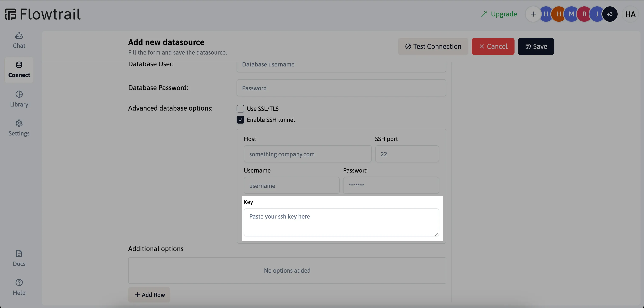Open the Settings panel
Viewport: 644px width, 308px height.
click(x=19, y=128)
